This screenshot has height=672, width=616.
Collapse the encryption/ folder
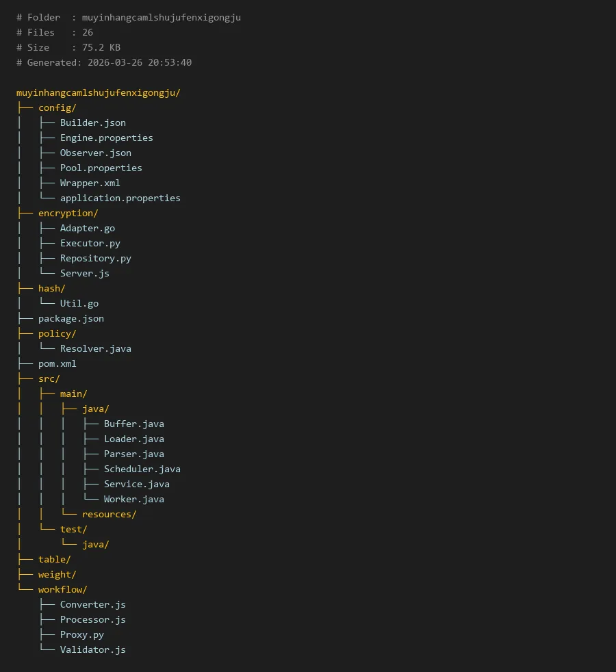click(68, 213)
